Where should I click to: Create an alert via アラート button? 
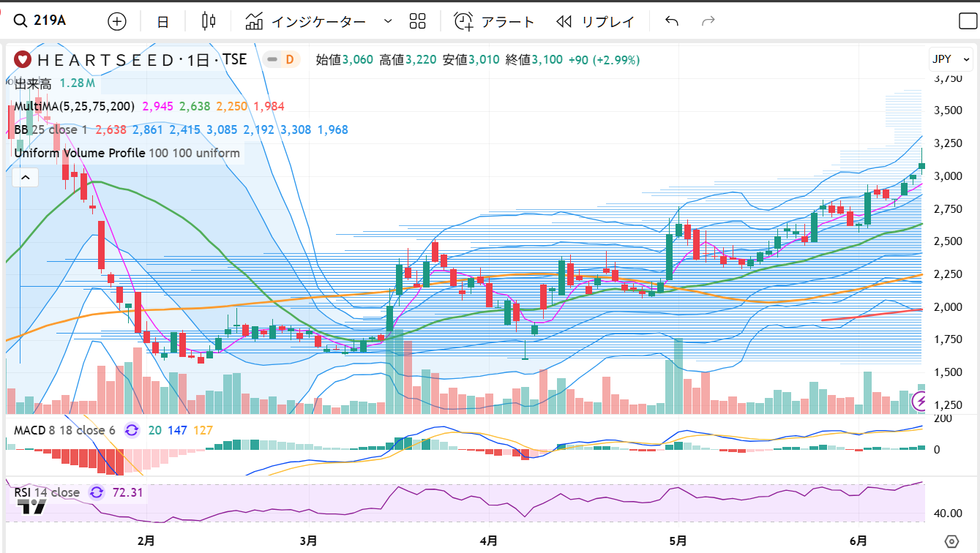495,21
